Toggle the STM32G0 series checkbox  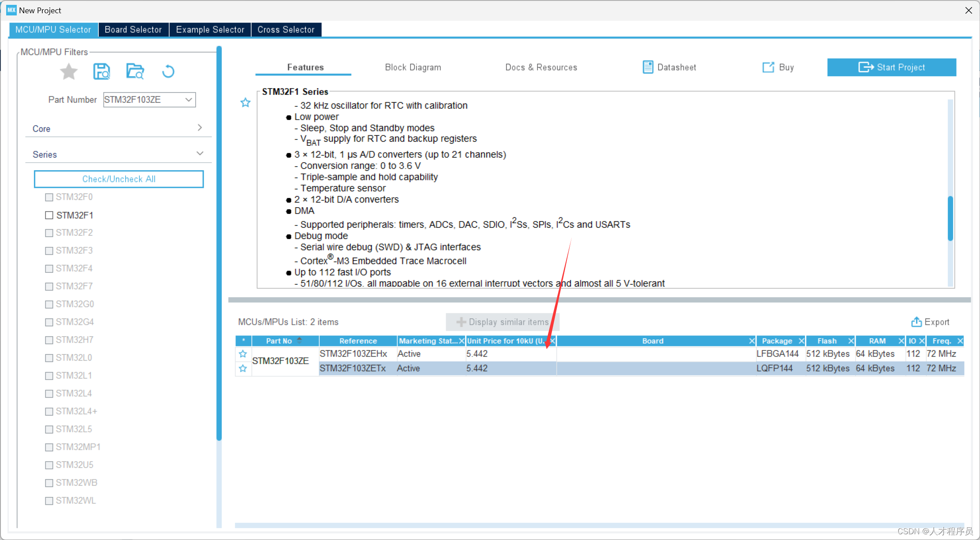pos(49,304)
